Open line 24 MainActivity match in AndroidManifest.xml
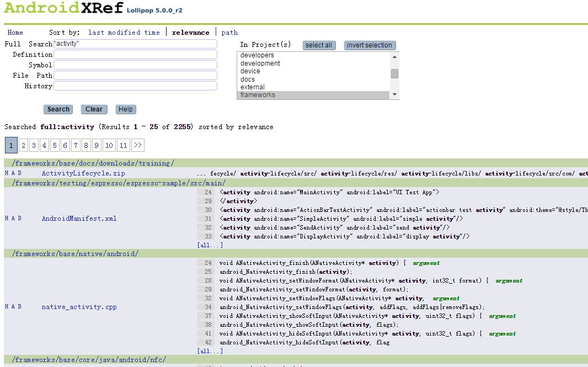Viewport: 588px width, 367px height. 329,192
